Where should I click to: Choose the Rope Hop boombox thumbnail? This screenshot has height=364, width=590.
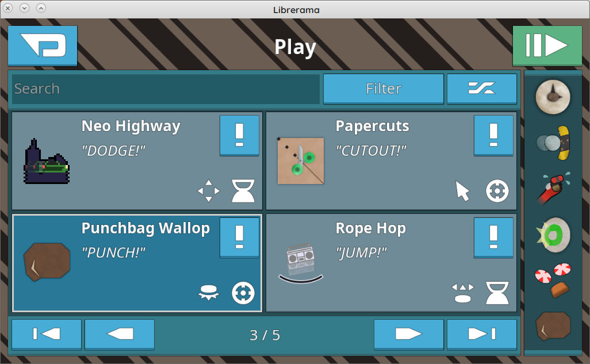click(x=301, y=263)
